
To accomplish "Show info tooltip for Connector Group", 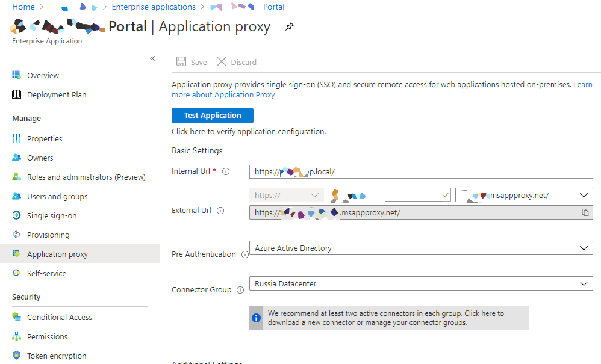I will coord(240,290).
